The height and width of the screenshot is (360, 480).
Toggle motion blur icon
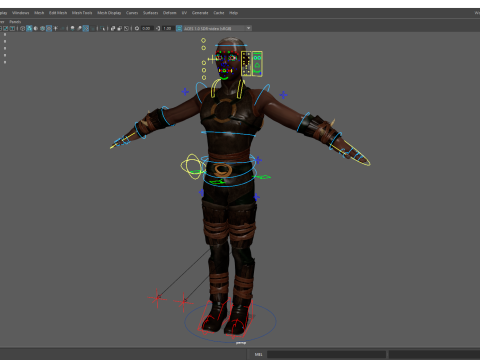coord(79,28)
